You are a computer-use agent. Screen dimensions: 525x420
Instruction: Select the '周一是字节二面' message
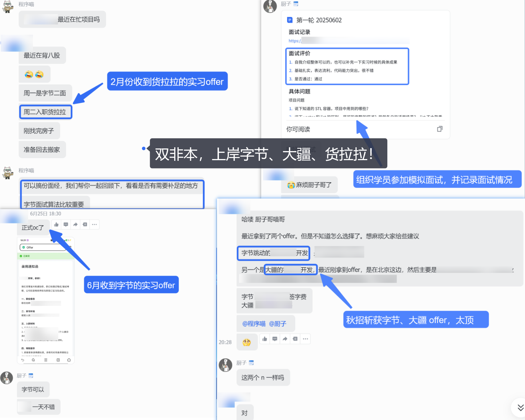[45, 93]
